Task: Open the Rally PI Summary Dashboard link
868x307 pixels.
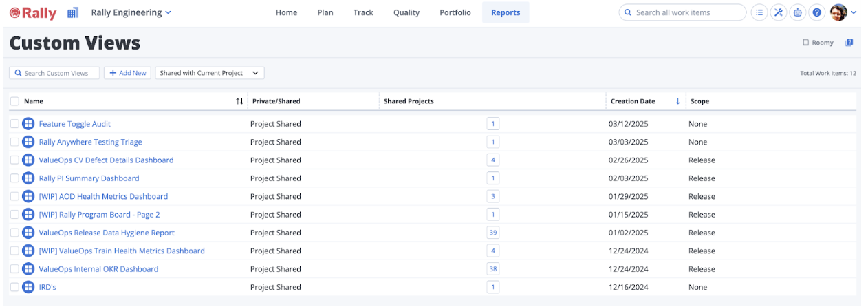Action: 89,178
